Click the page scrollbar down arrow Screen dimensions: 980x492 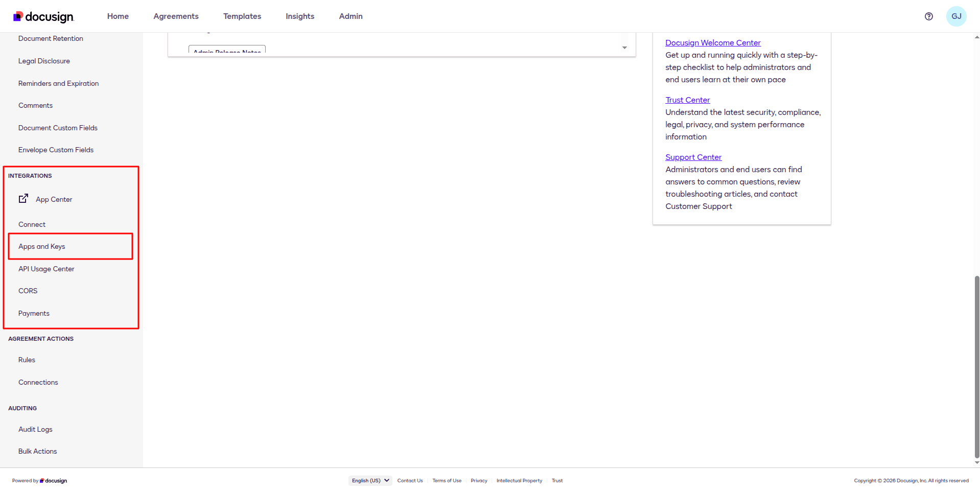coord(977,463)
